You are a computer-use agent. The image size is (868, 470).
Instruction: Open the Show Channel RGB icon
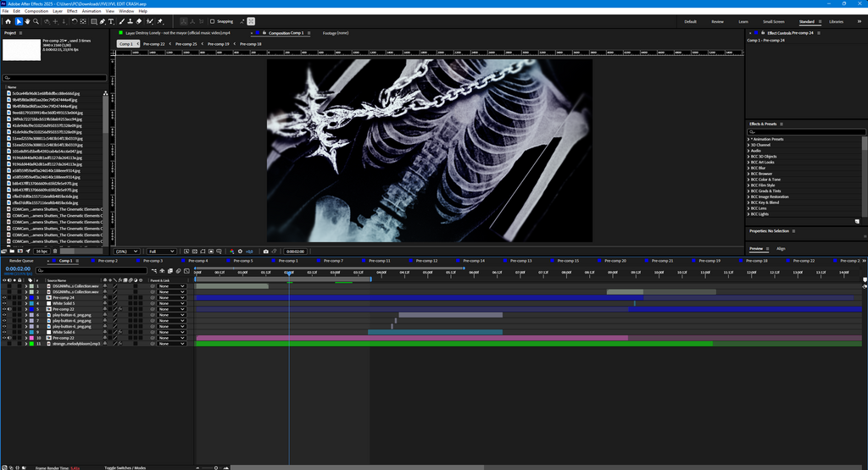pos(232,252)
